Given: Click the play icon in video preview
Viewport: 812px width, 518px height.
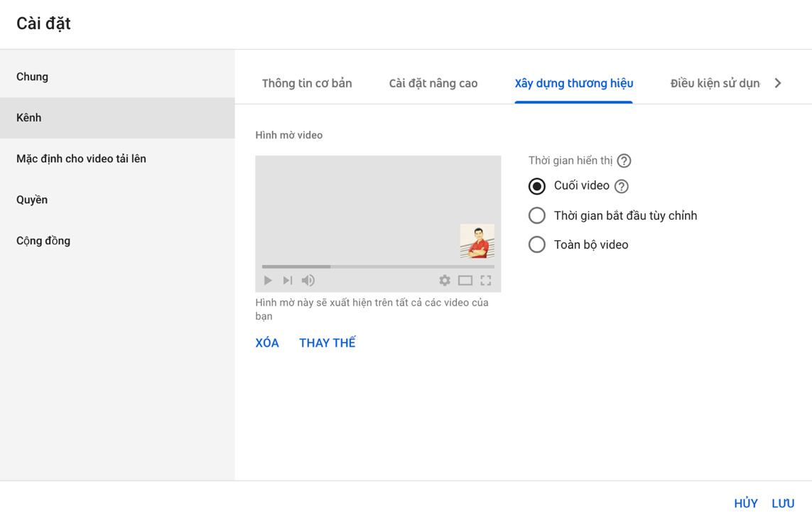Looking at the screenshot, I should (x=268, y=281).
